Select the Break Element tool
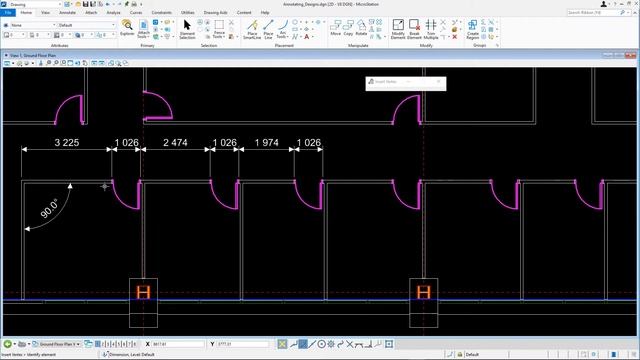Screen dimensions: 640x360 pyautogui.click(x=414, y=29)
